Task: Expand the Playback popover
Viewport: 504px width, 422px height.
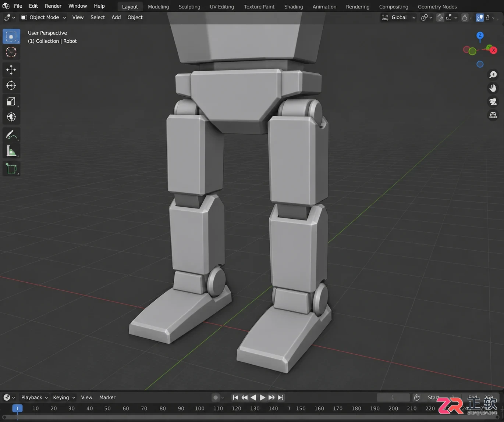Action: click(35, 397)
